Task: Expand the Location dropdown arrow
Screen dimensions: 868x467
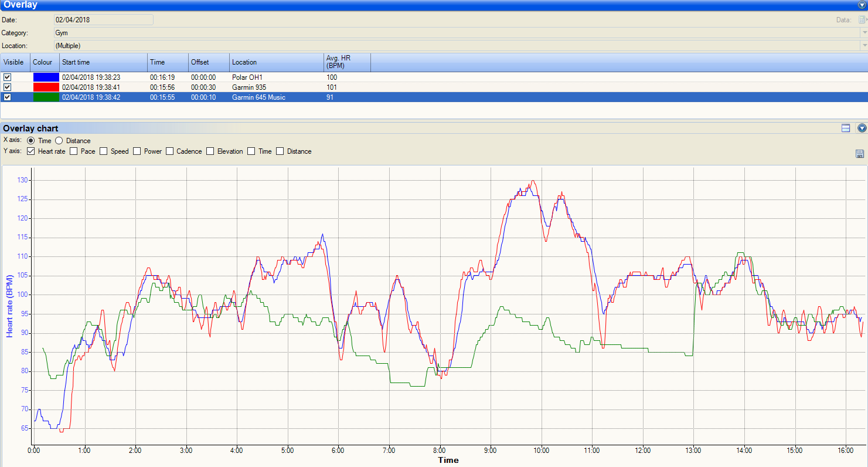Action: 864,46
